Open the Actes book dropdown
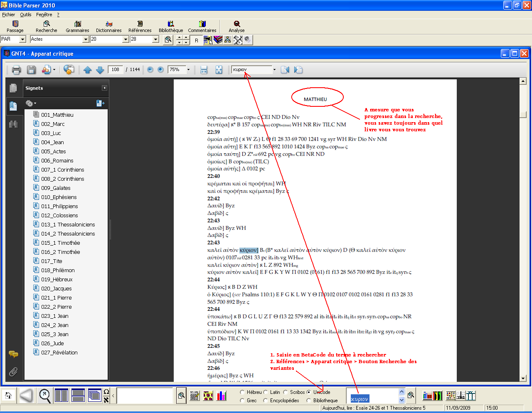Viewport: 532px width, 413px height. [86, 39]
